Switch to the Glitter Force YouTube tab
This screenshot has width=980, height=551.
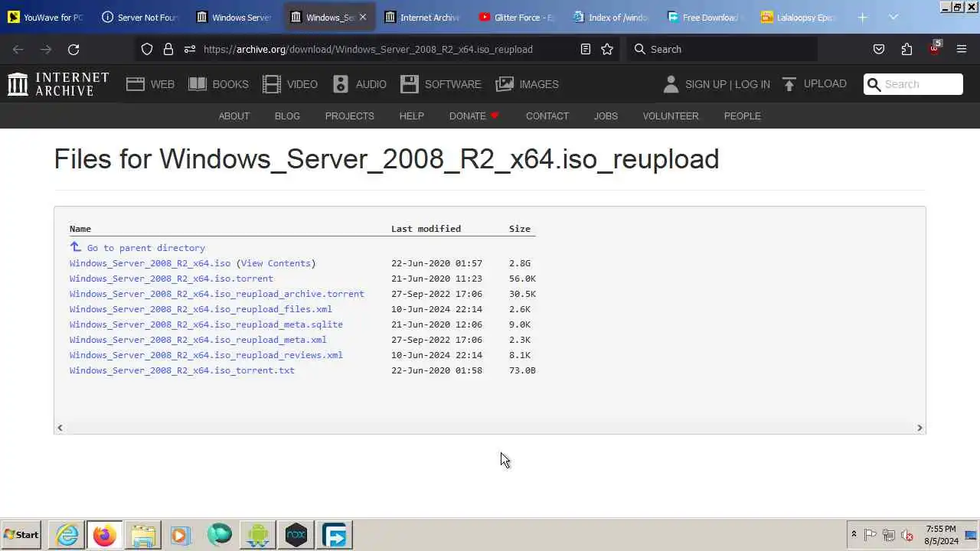(x=518, y=17)
